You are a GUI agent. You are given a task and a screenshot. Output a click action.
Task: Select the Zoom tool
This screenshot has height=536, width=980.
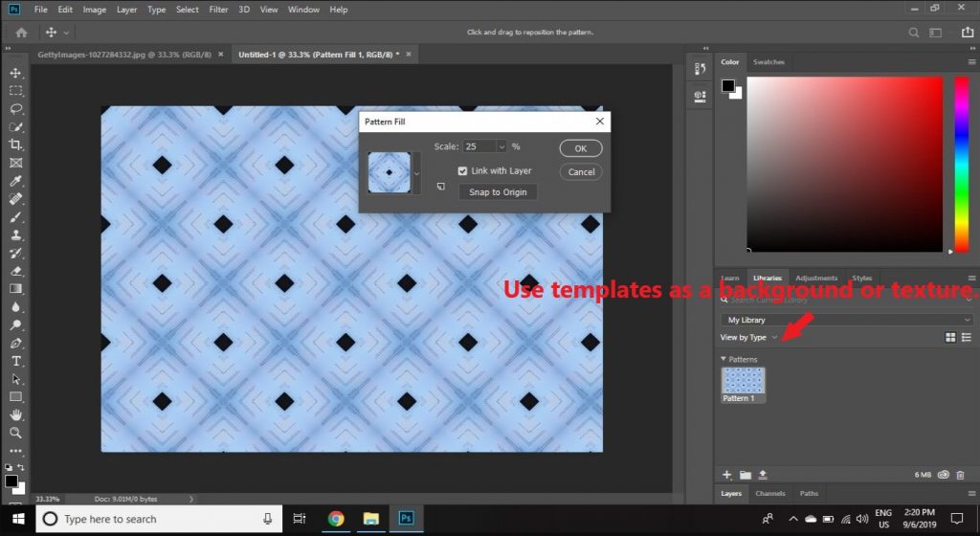[15, 433]
